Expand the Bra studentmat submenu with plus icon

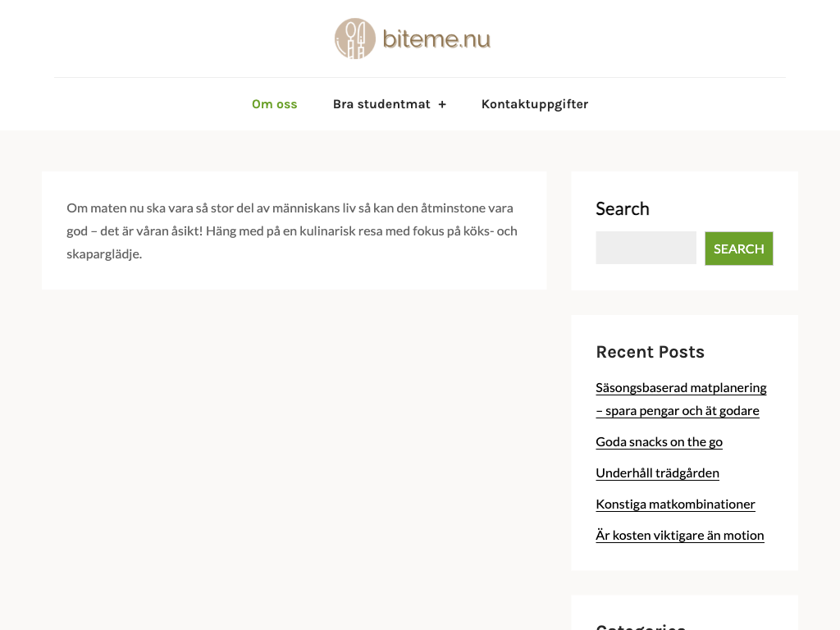pos(442,104)
